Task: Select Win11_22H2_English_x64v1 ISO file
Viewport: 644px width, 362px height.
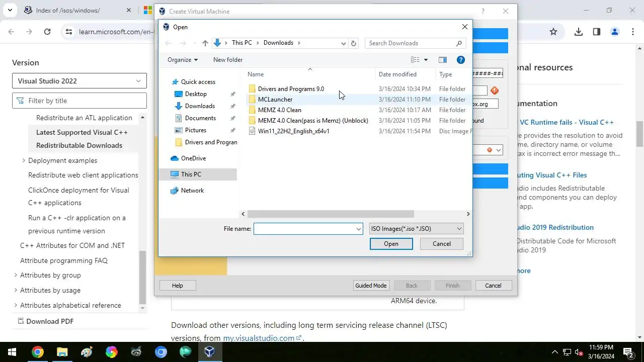Action: coord(294,131)
